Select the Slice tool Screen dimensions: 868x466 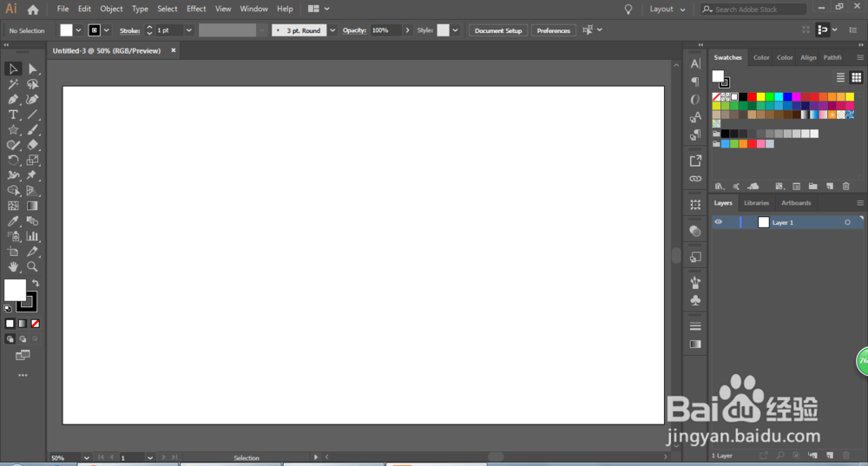point(33,252)
